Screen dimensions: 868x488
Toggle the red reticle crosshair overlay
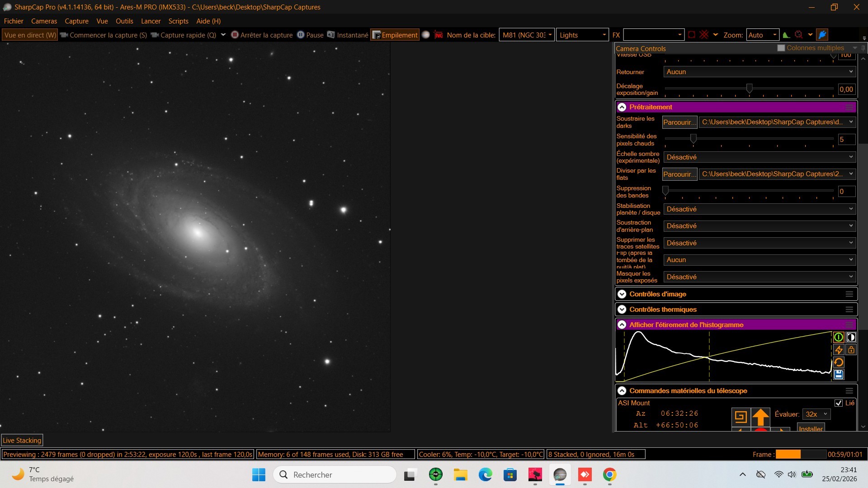(704, 35)
